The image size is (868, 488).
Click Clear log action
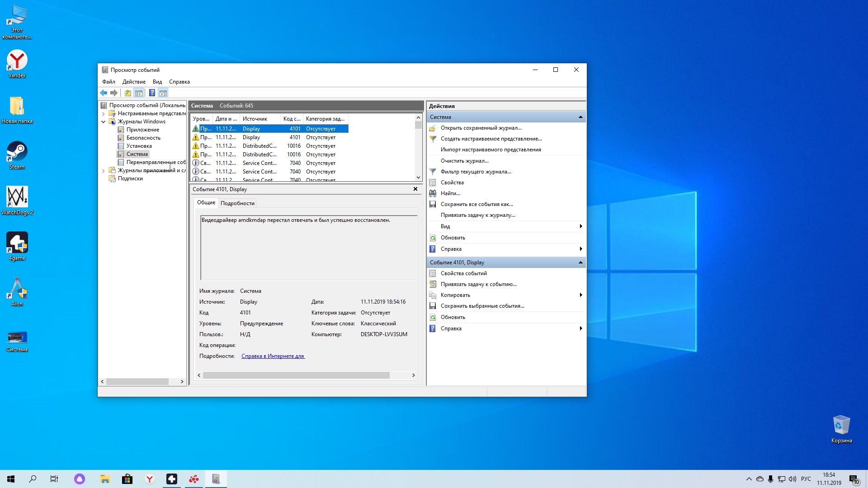464,161
